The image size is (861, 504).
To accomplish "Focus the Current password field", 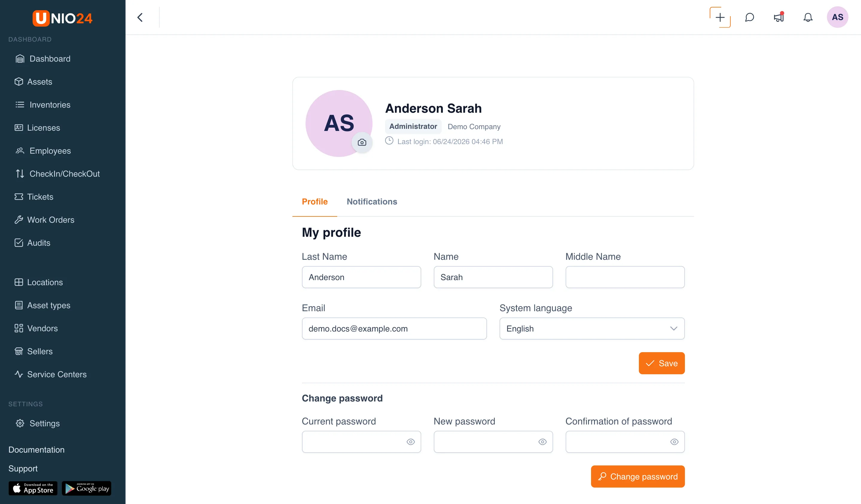I will pyautogui.click(x=361, y=442).
